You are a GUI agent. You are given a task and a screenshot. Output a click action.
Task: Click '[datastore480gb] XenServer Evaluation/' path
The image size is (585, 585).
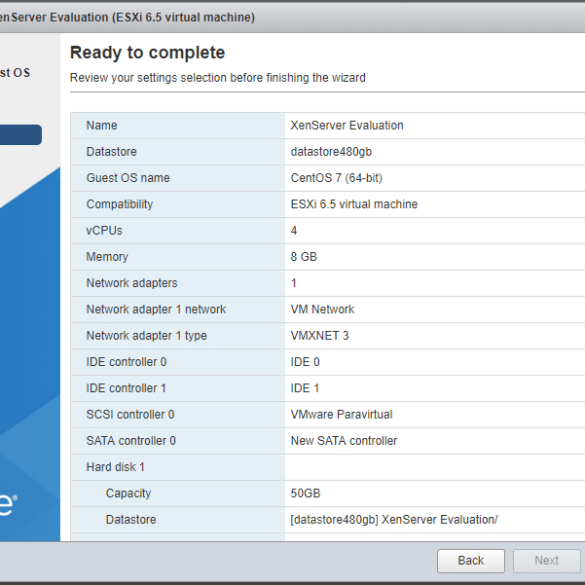pos(394,520)
